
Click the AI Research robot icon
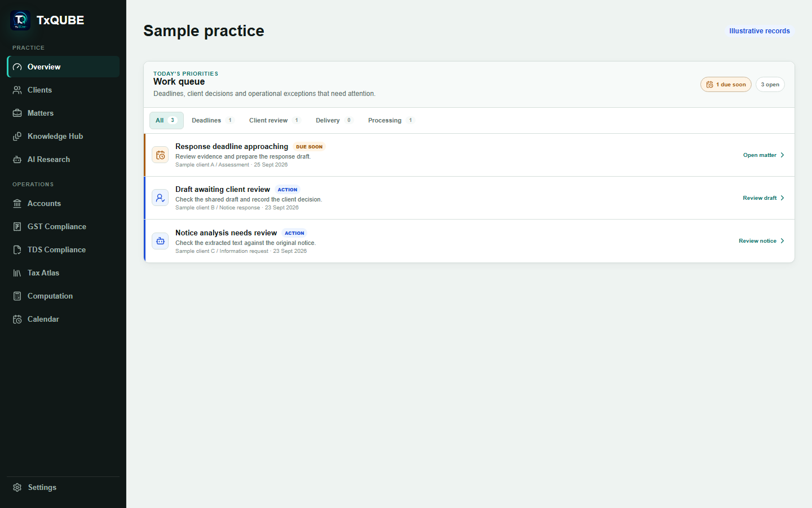(17, 159)
